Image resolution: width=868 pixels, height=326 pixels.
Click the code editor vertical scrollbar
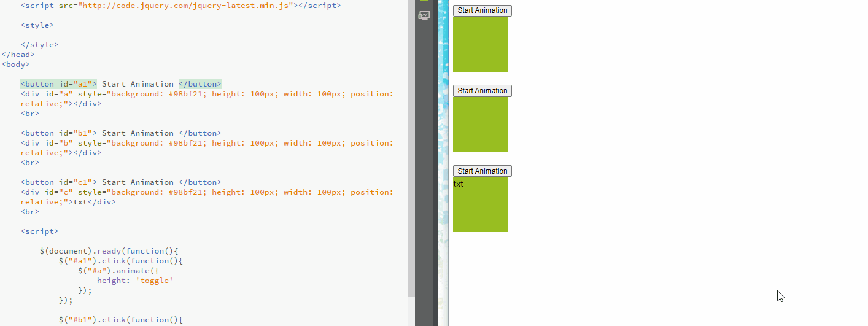(411, 147)
